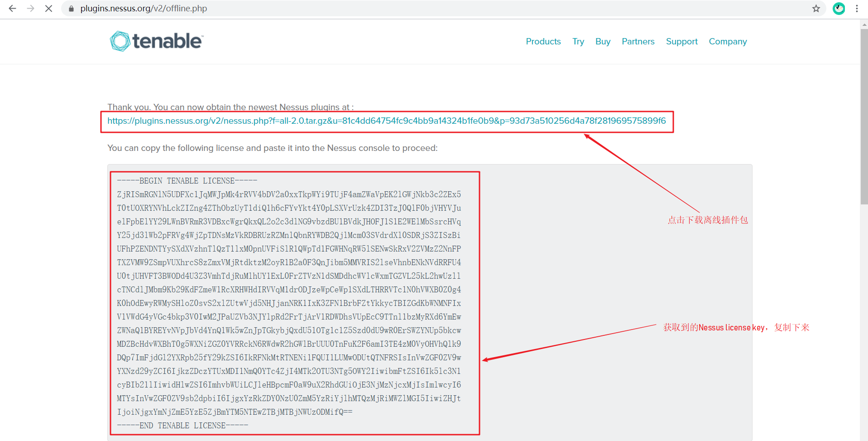
Task: Open the Buy menu
Action: (603, 41)
